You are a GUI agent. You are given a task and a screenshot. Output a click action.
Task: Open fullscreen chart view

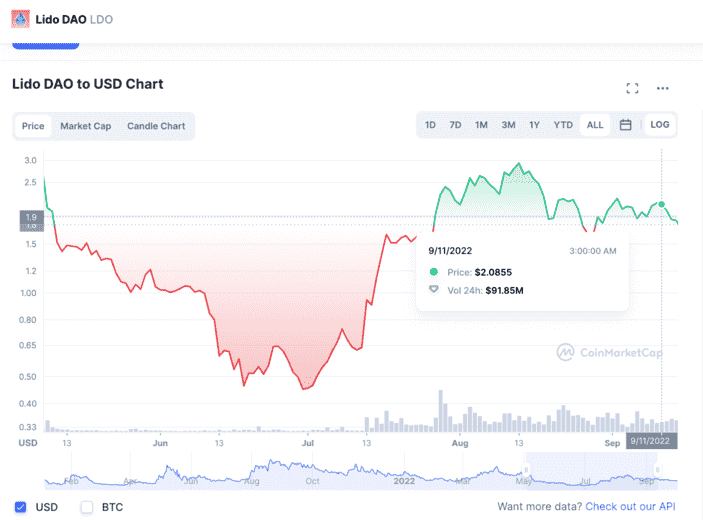click(632, 88)
